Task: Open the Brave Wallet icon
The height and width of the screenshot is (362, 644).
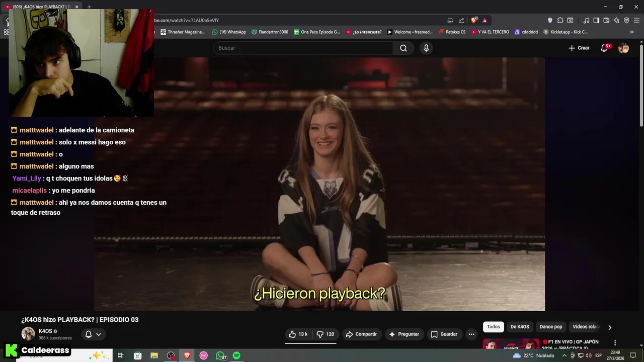Action: [606, 20]
